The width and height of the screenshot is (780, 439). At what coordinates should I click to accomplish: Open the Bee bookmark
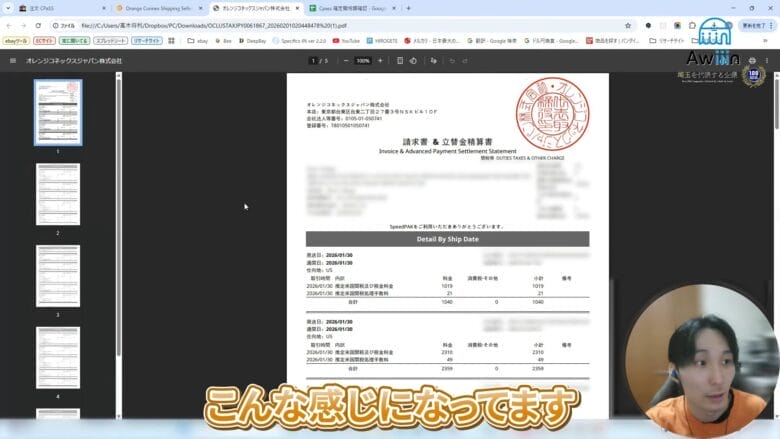(223, 41)
